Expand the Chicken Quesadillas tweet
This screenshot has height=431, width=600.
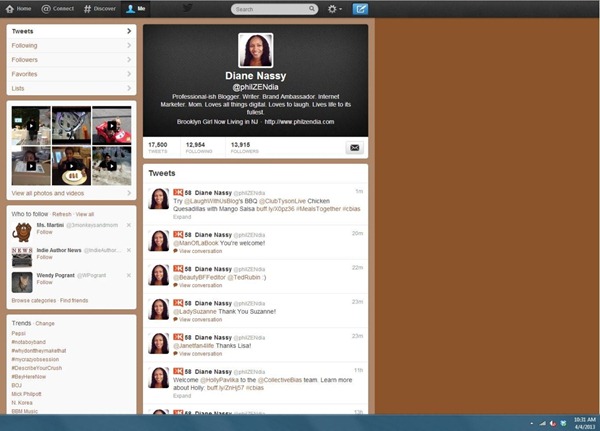pyautogui.click(x=182, y=217)
